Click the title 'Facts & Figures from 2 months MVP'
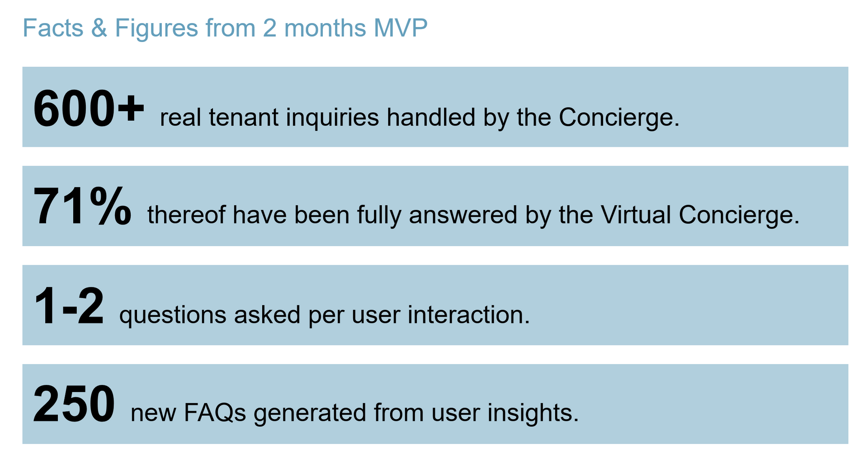 (x=225, y=28)
